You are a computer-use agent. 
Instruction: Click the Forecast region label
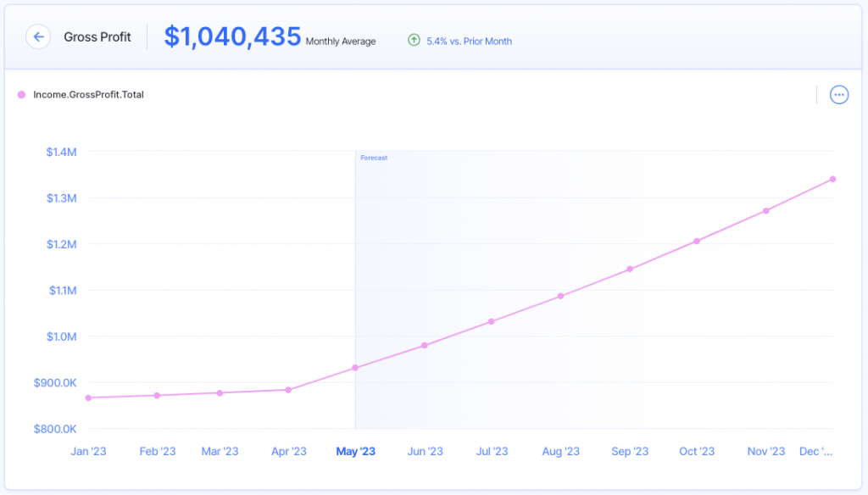coord(374,158)
